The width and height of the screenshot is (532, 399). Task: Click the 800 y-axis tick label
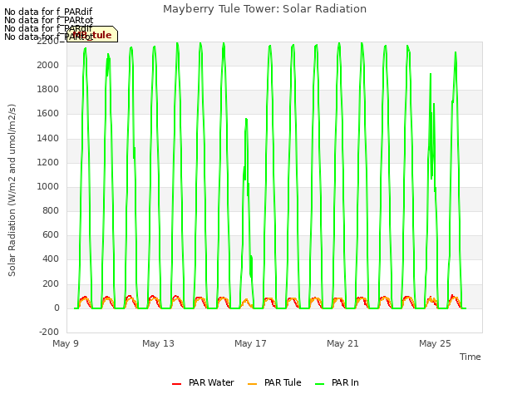pyautogui.click(x=51, y=210)
